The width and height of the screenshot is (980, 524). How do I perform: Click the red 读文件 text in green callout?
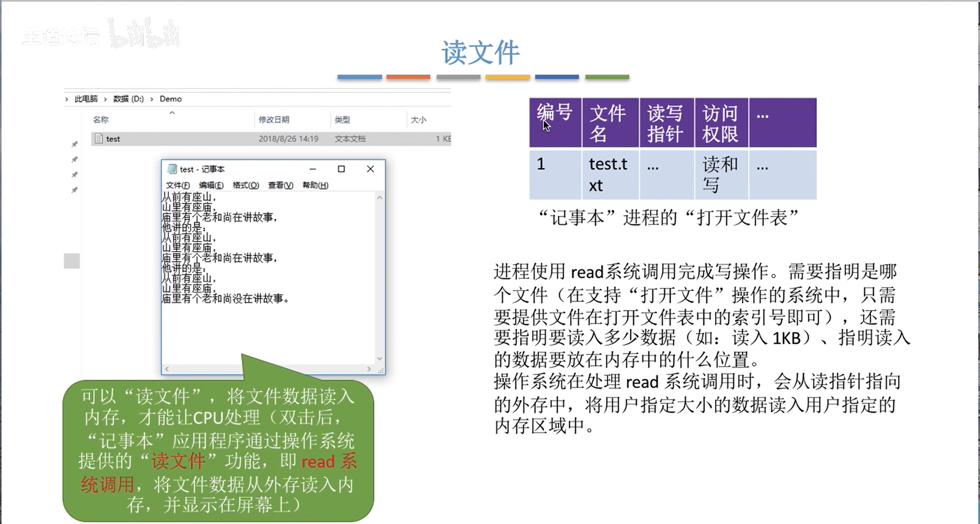(x=178, y=462)
